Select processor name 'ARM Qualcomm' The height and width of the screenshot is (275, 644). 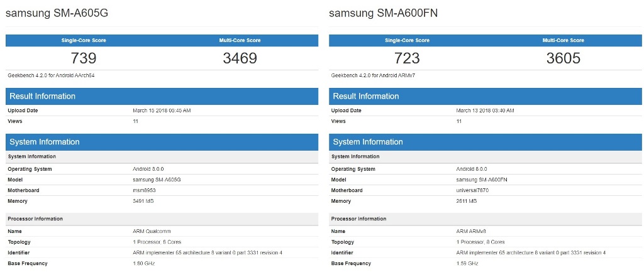(x=152, y=232)
